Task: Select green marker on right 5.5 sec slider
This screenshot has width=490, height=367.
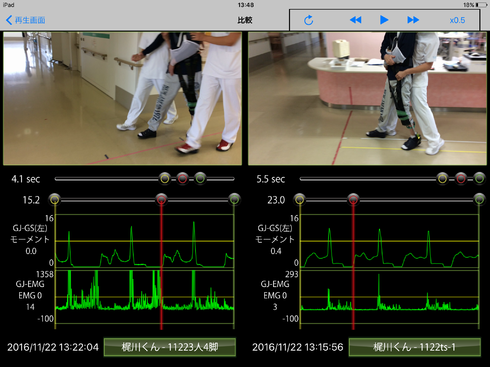Action: coord(479,179)
